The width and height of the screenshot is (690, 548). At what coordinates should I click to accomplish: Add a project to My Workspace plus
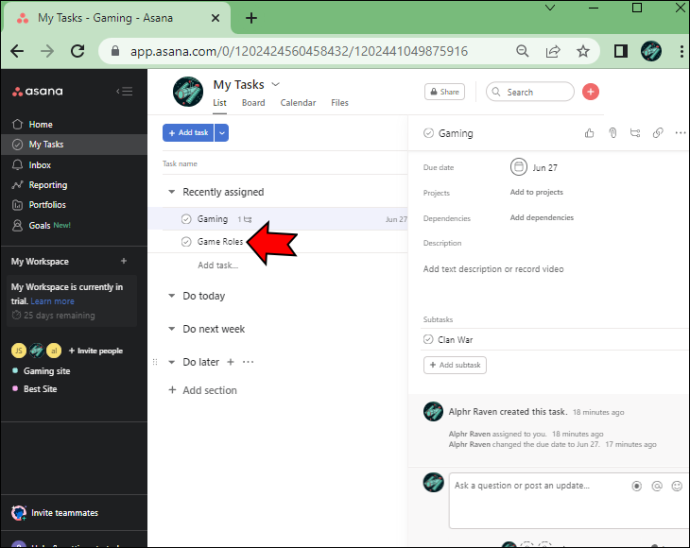[124, 261]
